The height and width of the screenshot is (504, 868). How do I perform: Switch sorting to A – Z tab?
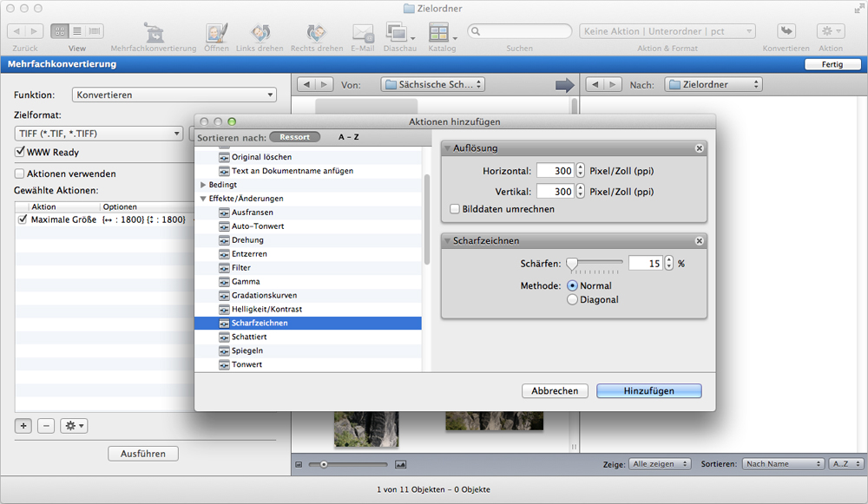(x=349, y=137)
